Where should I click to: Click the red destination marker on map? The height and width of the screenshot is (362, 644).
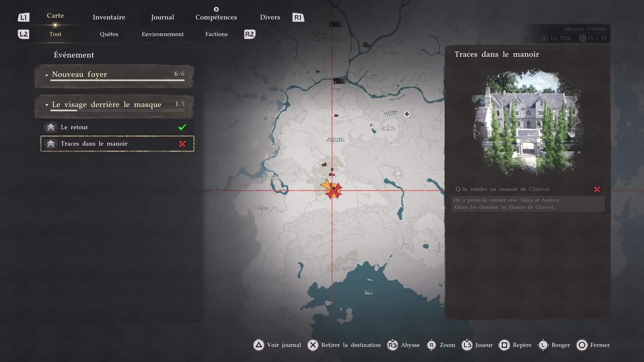334,190
